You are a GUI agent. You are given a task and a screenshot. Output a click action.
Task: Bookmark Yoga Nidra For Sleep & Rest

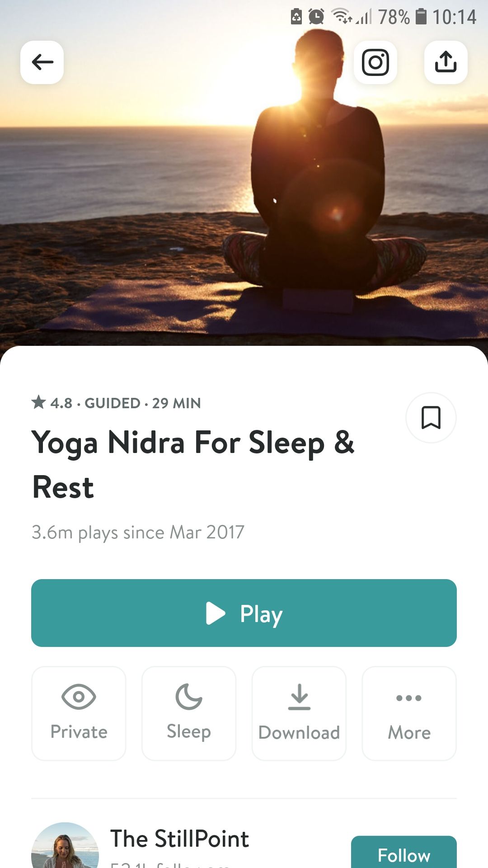tap(431, 418)
